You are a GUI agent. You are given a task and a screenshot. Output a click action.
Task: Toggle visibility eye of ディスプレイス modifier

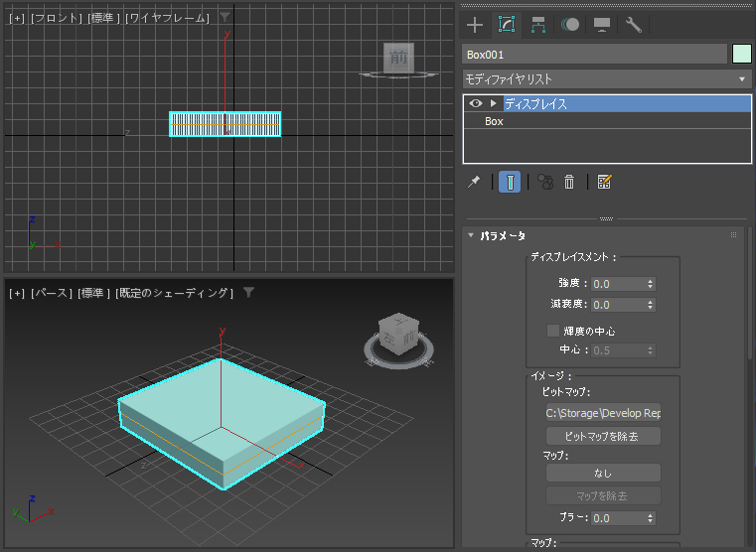pos(476,103)
